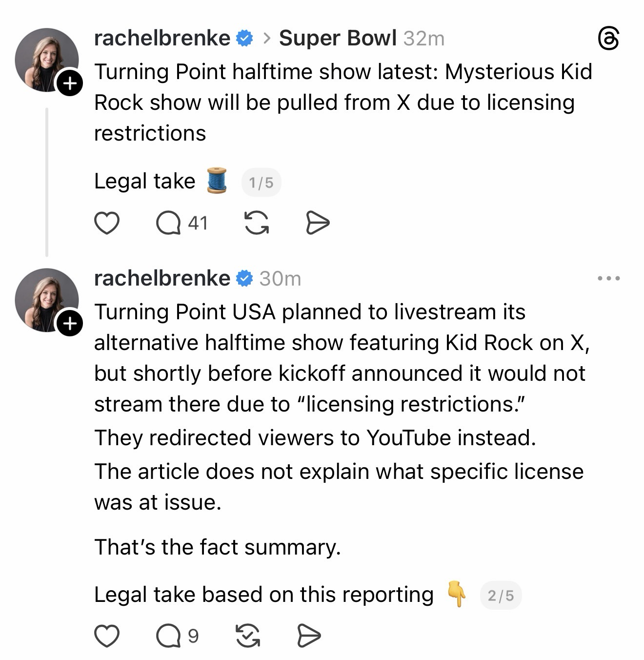Follow using plus badge on second avatar
644x660 pixels.
pyautogui.click(x=70, y=324)
